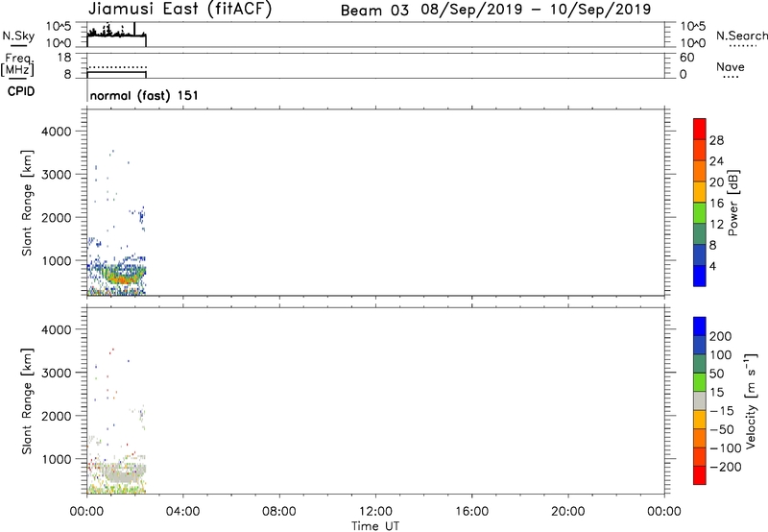Click the red top segment of Power color bar
This screenshot has width=768, height=532.
tap(700, 129)
